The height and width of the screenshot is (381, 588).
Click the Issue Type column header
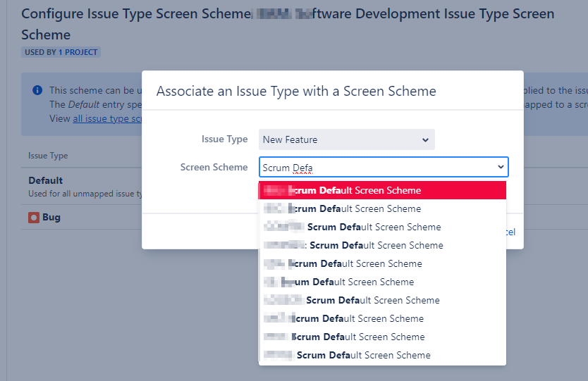coord(48,156)
